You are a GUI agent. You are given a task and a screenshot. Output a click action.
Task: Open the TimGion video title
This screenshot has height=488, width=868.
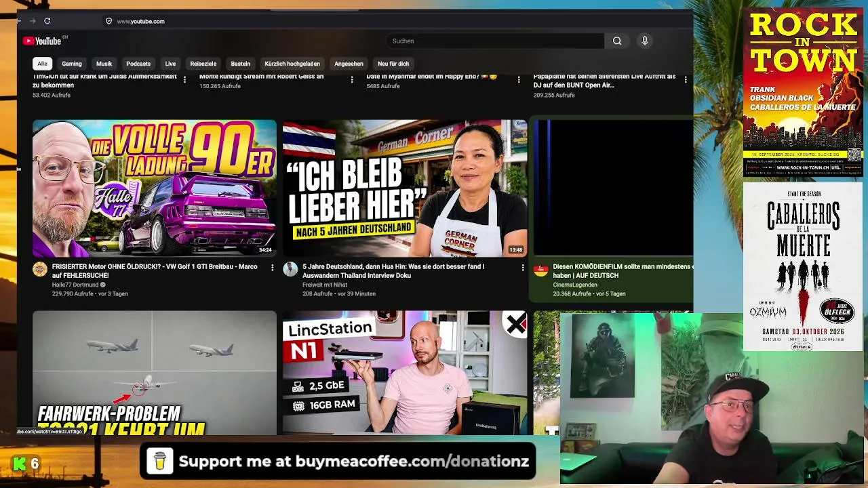click(104, 81)
